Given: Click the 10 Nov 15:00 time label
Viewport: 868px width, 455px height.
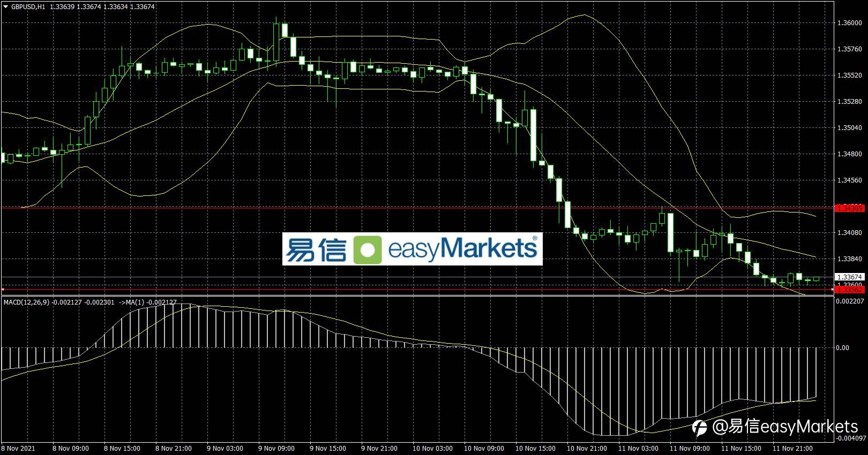Looking at the screenshot, I should tap(535, 449).
